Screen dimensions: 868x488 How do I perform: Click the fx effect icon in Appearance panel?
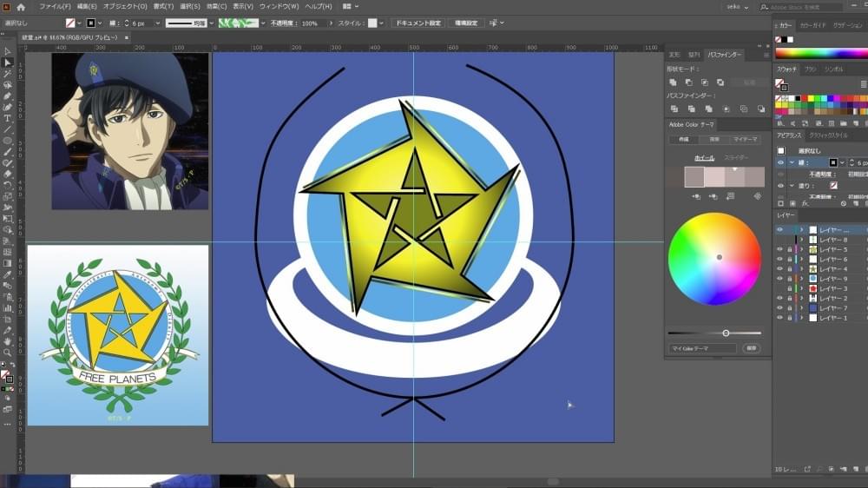point(806,204)
